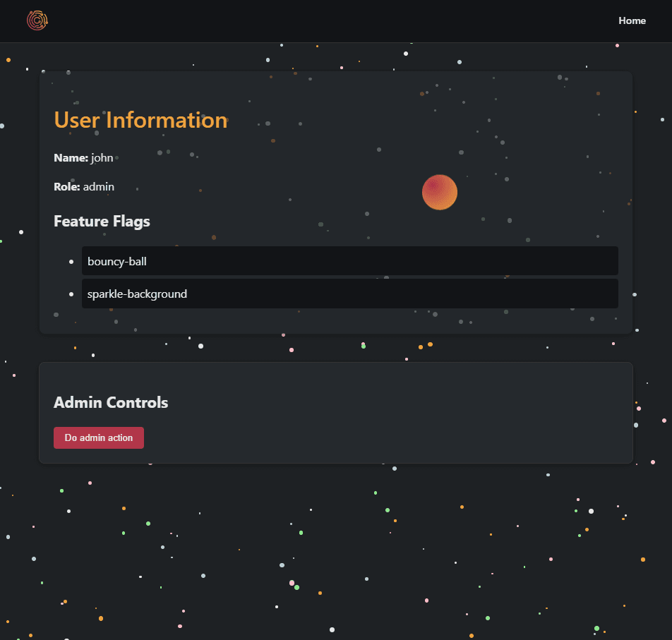
Task: Click the orange bouncing ball
Action: click(x=440, y=192)
